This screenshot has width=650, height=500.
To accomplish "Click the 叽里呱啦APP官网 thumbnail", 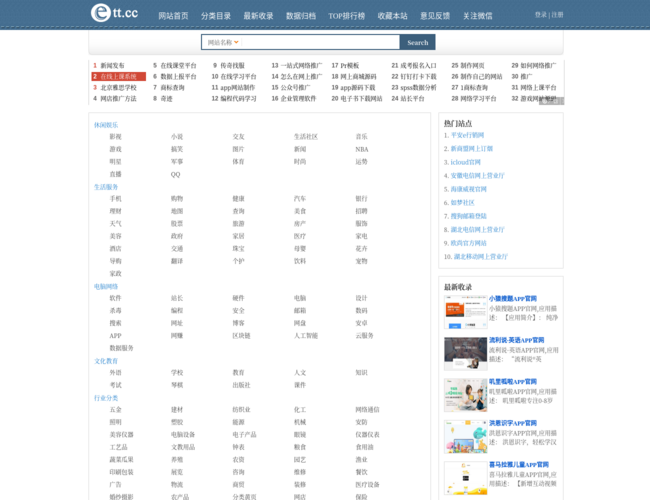I will [466, 395].
